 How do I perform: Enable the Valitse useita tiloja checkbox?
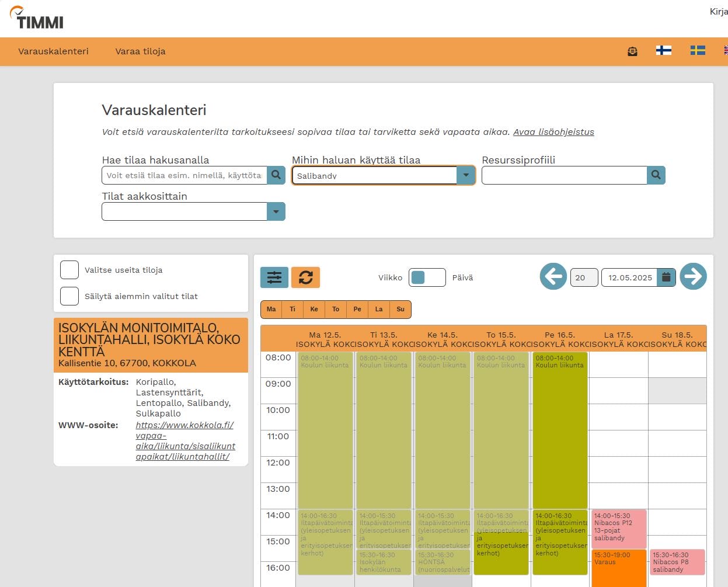click(x=69, y=270)
